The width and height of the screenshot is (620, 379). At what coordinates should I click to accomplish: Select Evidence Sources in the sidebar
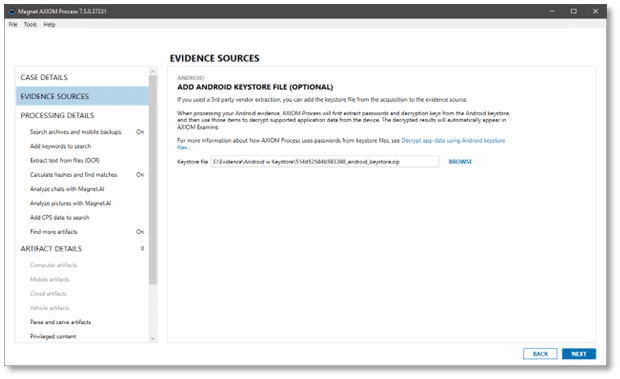pyautogui.click(x=82, y=96)
